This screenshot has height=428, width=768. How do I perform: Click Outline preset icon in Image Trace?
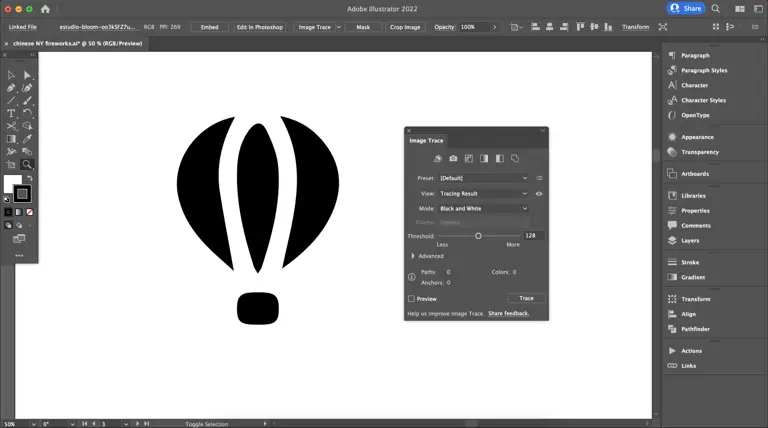515,159
